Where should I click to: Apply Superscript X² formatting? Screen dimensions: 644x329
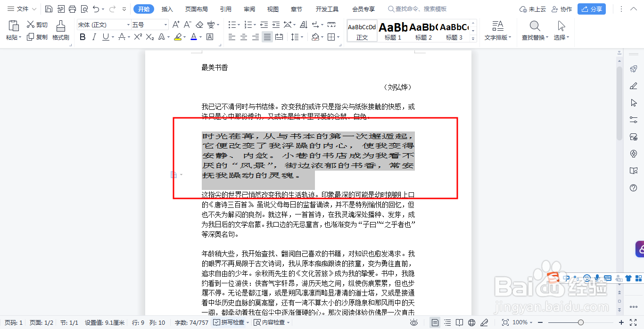(x=138, y=37)
